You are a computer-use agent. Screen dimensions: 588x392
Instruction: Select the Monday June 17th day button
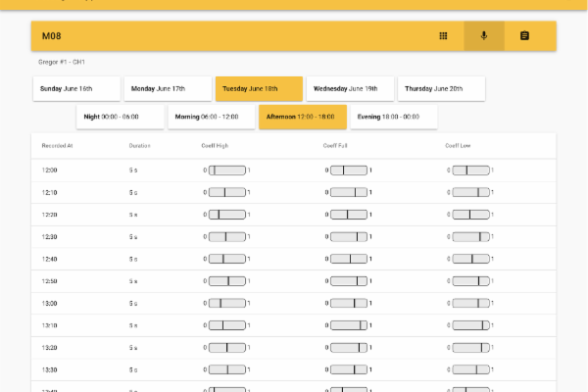[165, 88]
